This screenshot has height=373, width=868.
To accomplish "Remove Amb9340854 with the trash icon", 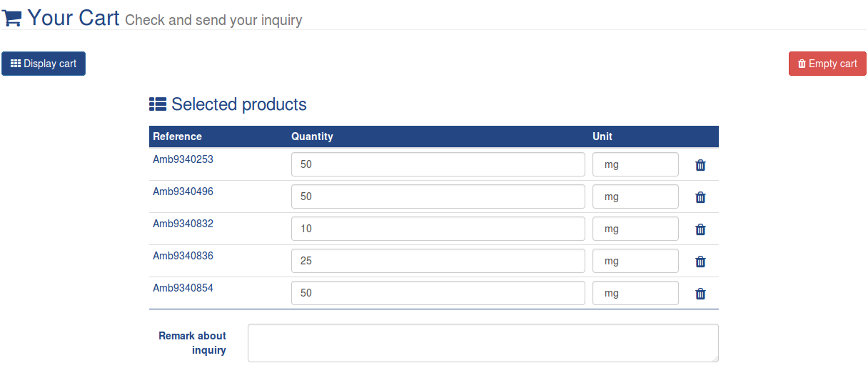I will pyautogui.click(x=700, y=294).
